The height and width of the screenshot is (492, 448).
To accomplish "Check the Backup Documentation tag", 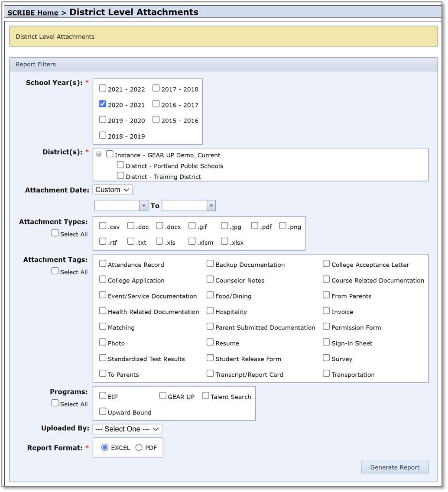I will tap(210, 264).
